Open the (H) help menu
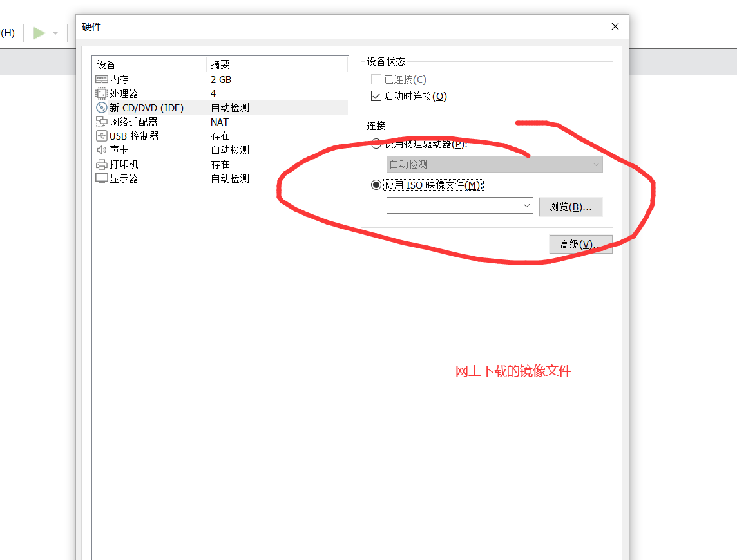737x560 pixels. coord(6,33)
